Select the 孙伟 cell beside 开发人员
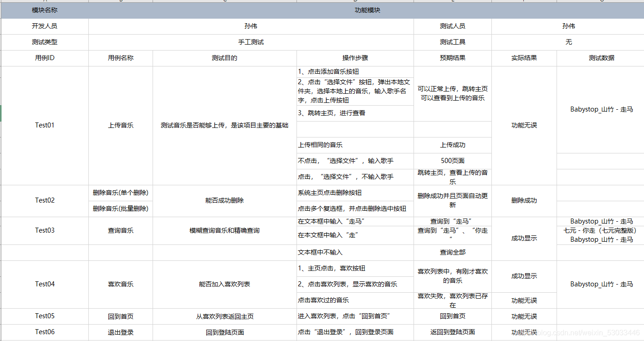Image resolution: width=644 pixels, height=341 pixels. pos(251,26)
